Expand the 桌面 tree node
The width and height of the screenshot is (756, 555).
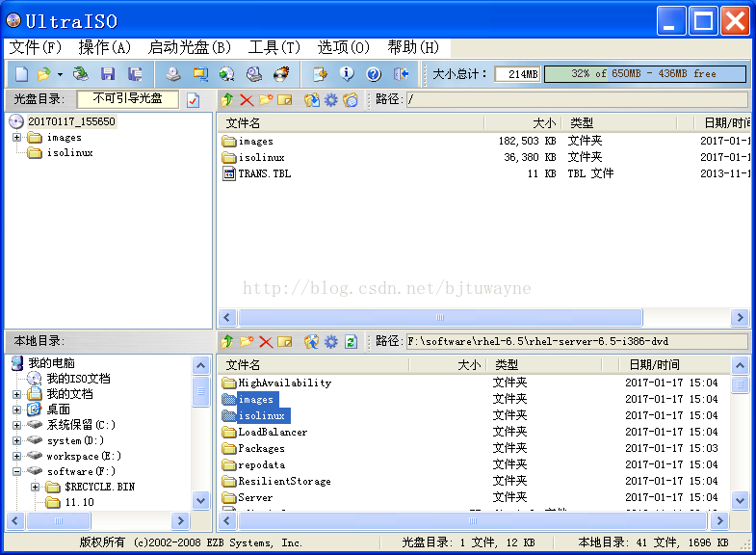17,410
